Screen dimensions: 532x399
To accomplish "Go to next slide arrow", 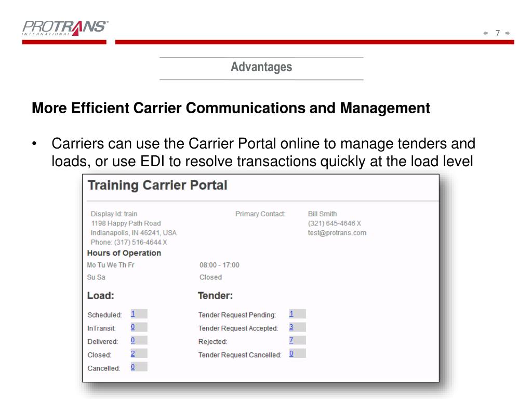I will point(507,33).
